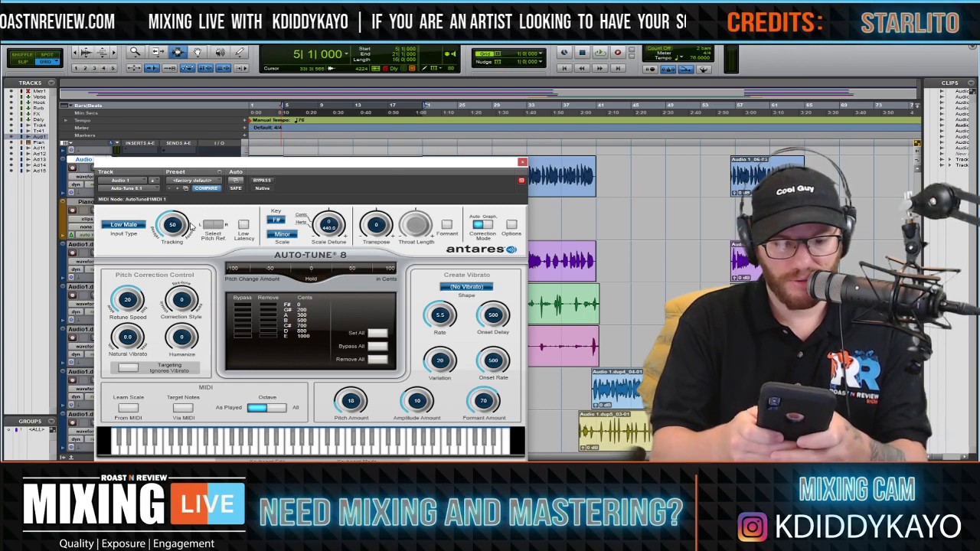Click the Play transport button

pyautogui.click(x=600, y=52)
